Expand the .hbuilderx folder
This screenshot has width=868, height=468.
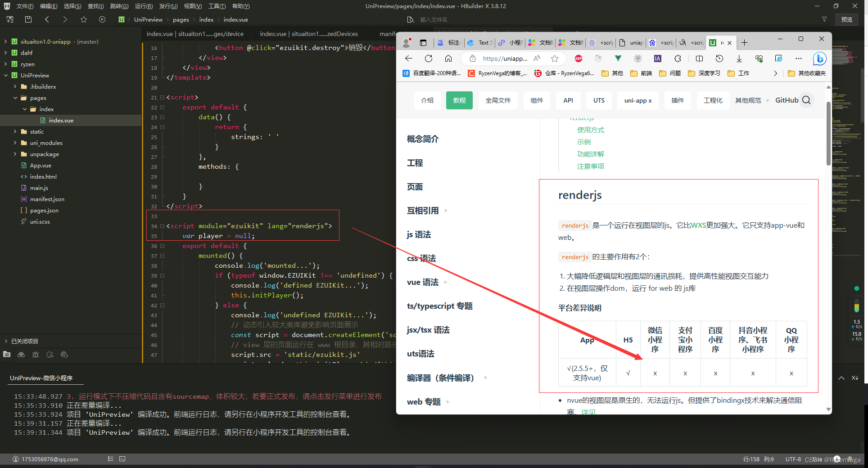click(x=15, y=86)
